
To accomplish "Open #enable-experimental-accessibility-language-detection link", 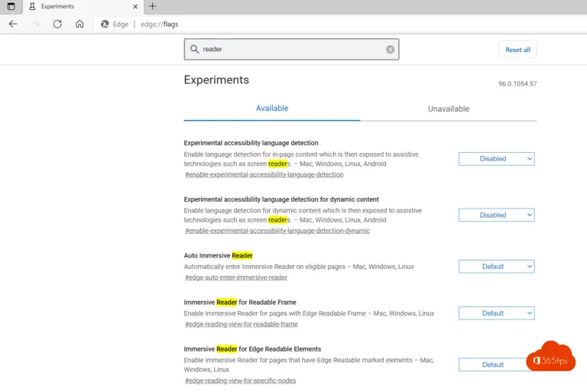I will pyautogui.click(x=264, y=174).
